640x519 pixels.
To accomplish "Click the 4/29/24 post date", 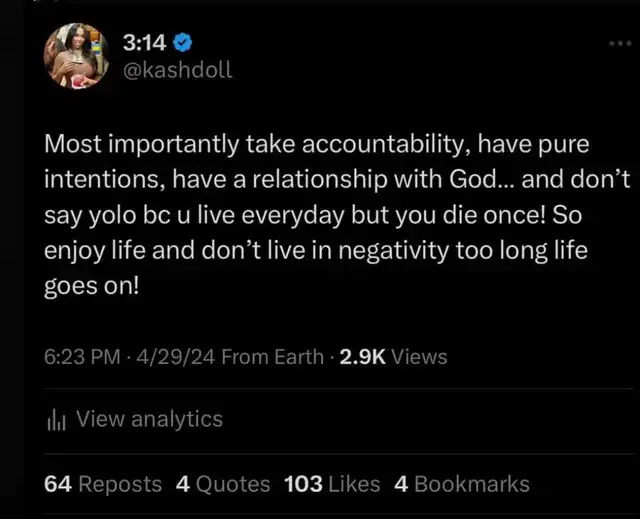I will point(176,357).
